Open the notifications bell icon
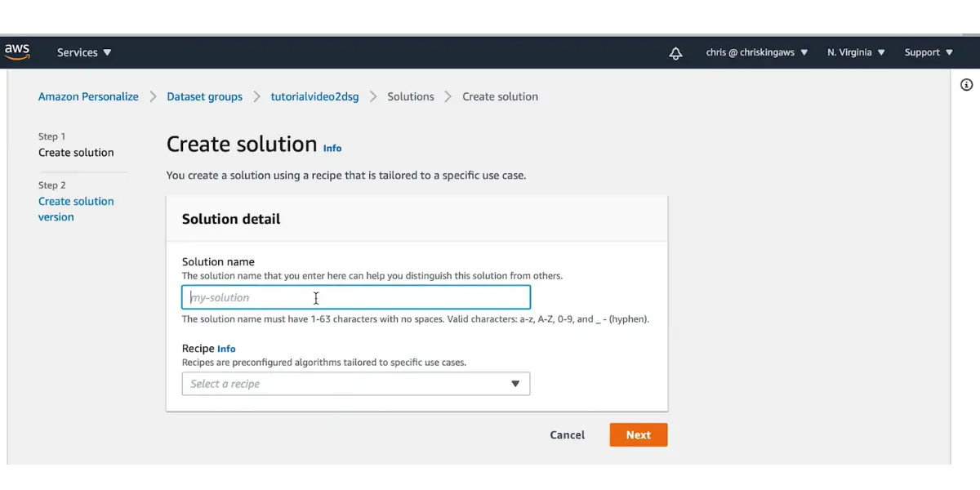Viewport: 980px width, 490px height. tap(675, 53)
